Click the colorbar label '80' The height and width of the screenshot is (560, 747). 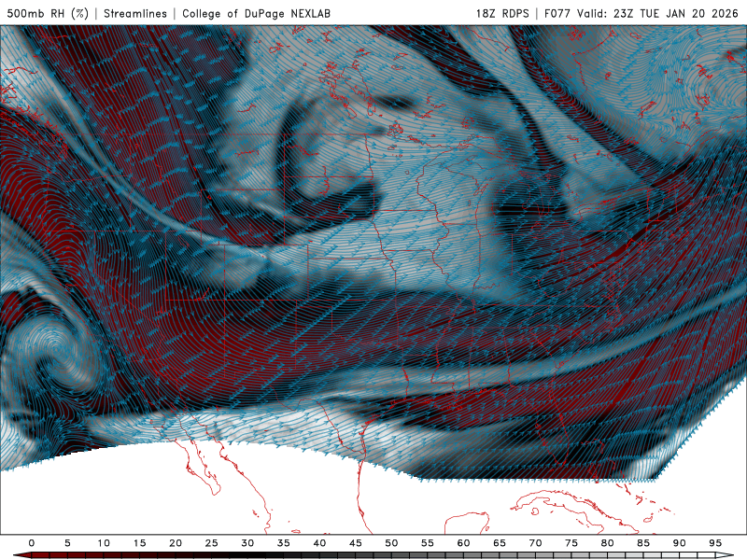[x=607, y=543]
